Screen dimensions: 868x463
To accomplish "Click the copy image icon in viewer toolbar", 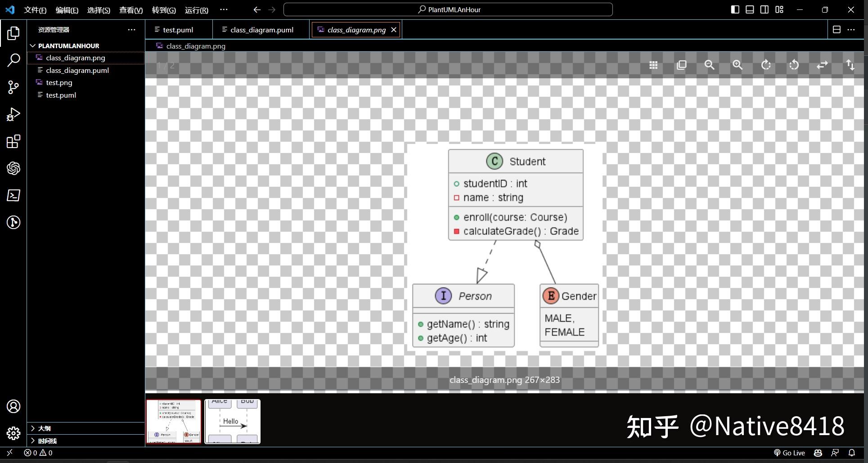I will click(x=681, y=65).
